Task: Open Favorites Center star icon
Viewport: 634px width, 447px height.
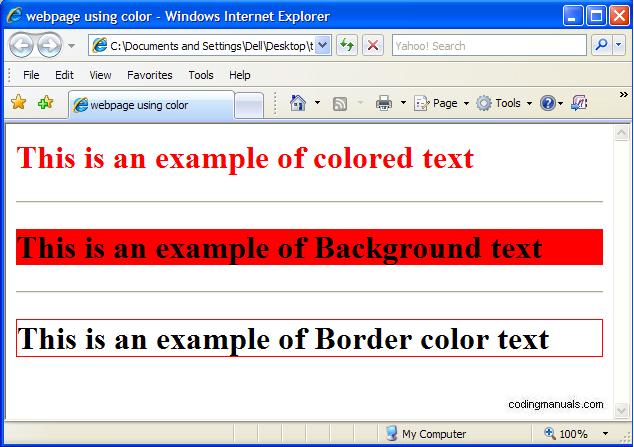Action: [x=19, y=102]
